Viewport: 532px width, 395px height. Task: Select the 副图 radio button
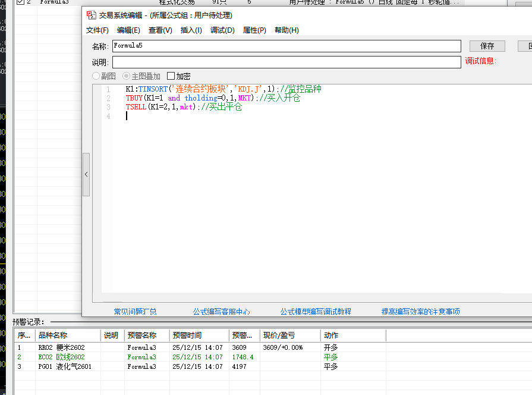(x=96, y=76)
